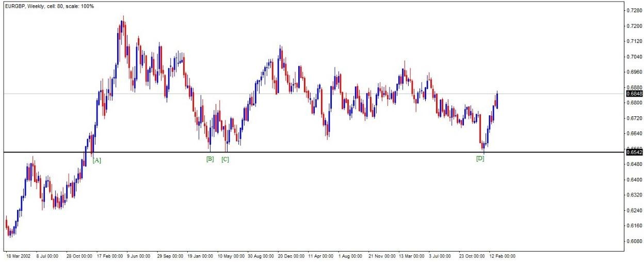Click the current price tag 0.6848
The image size is (644, 262).
click(x=634, y=94)
